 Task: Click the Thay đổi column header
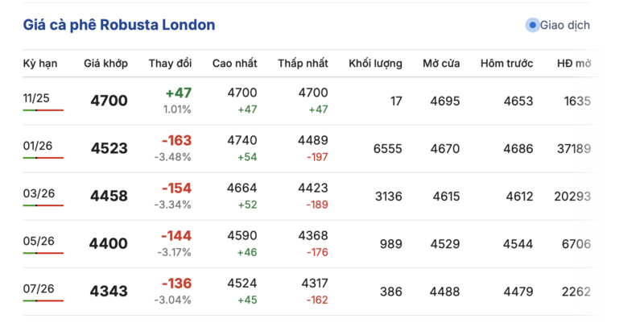coord(170,64)
